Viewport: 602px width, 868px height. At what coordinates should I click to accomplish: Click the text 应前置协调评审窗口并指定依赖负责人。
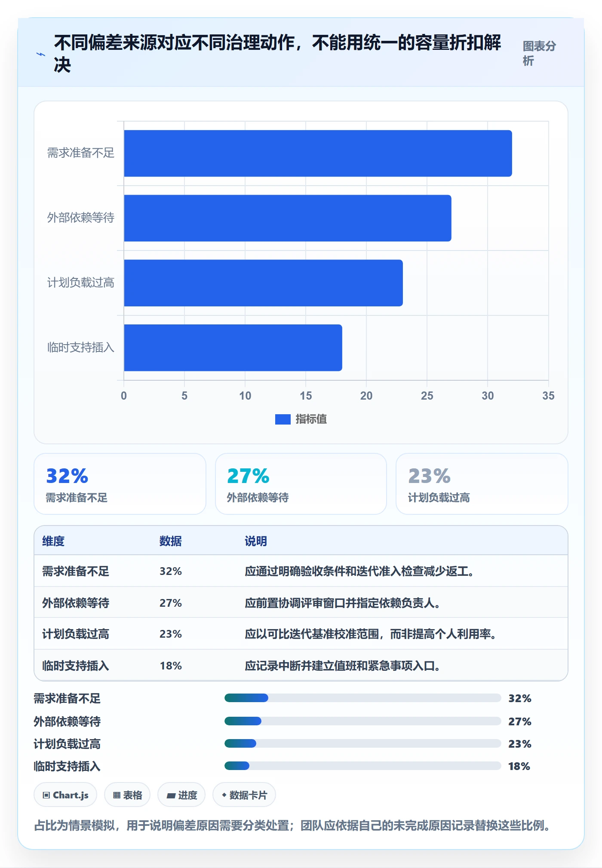(x=343, y=603)
